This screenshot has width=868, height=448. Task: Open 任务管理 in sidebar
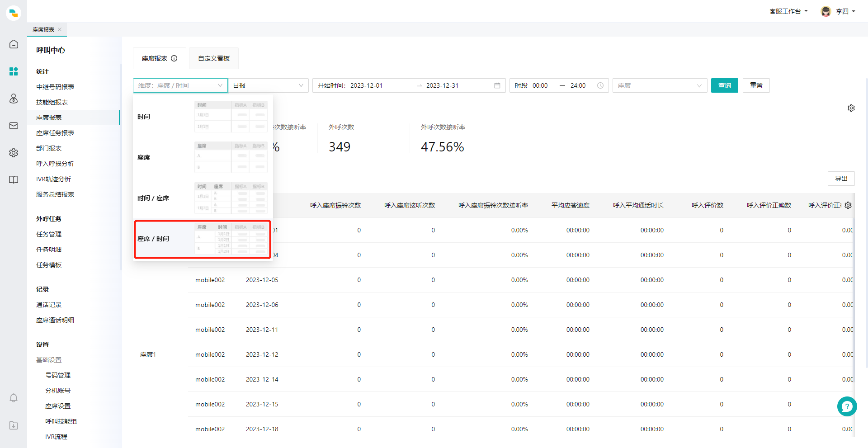[49, 234]
